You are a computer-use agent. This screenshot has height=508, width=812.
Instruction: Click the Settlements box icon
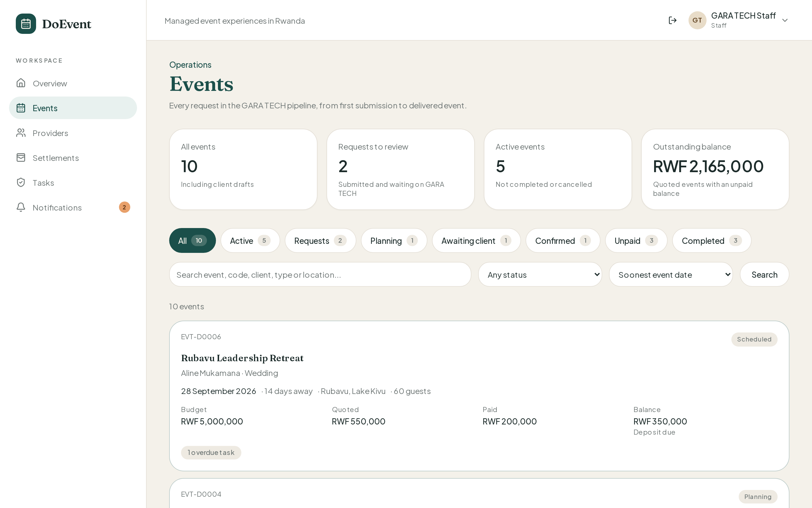click(x=21, y=157)
